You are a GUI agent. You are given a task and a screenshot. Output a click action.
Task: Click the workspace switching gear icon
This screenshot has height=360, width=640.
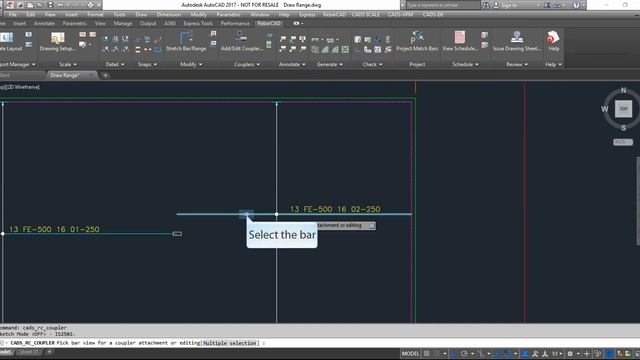(570, 353)
